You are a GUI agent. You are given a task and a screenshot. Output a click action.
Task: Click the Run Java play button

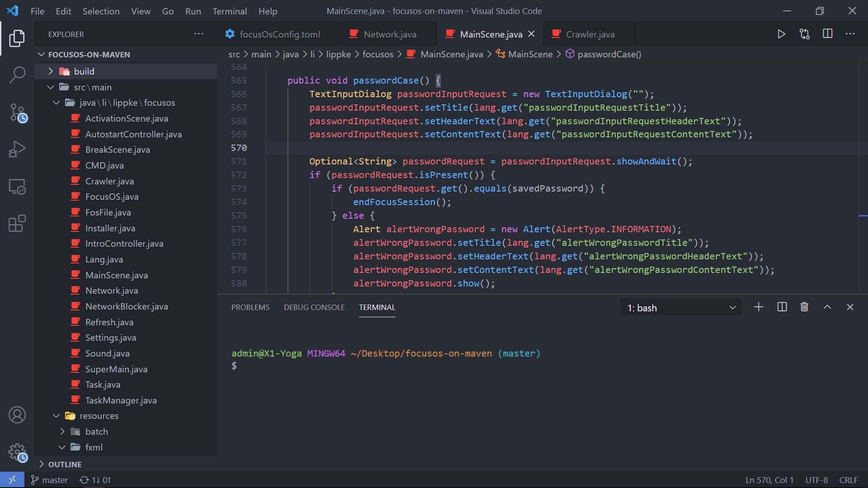[x=781, y=34]
